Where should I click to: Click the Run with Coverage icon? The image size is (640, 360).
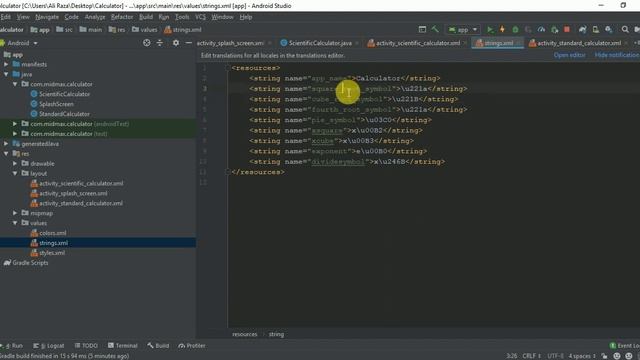[x=528, y=29]
